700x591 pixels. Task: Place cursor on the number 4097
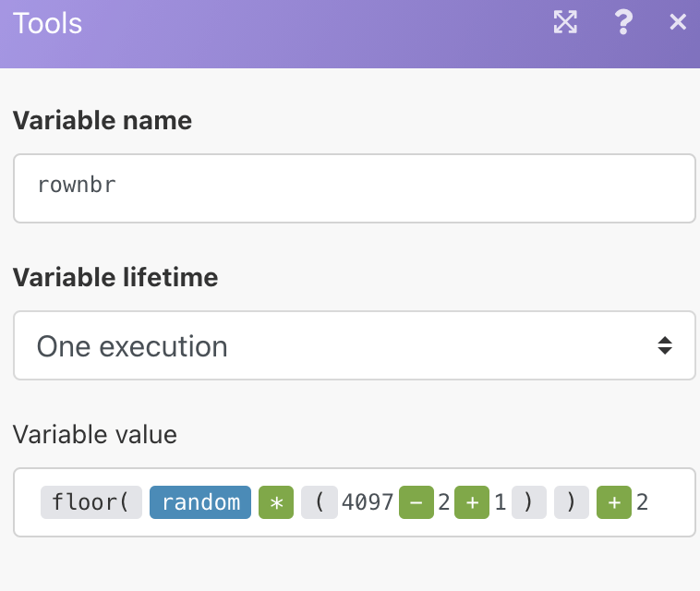pyautogui.click(x=368, y=502)
